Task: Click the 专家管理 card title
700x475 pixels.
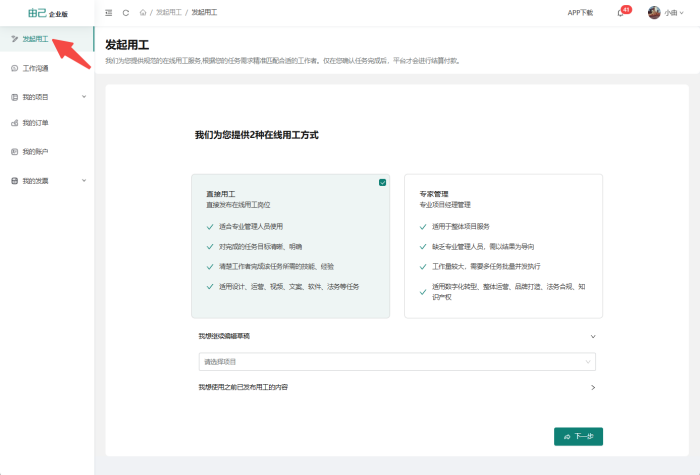Action: coord(433,194)
